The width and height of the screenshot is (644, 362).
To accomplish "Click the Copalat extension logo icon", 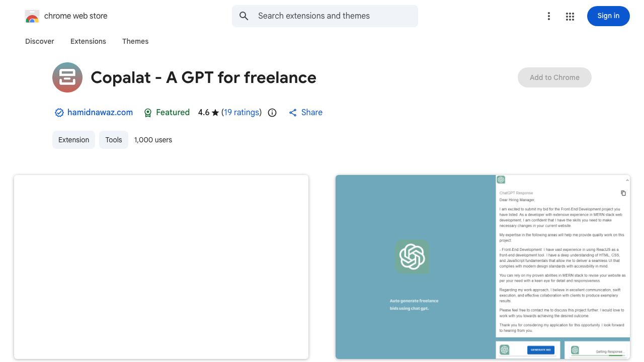I will (67, 77).
